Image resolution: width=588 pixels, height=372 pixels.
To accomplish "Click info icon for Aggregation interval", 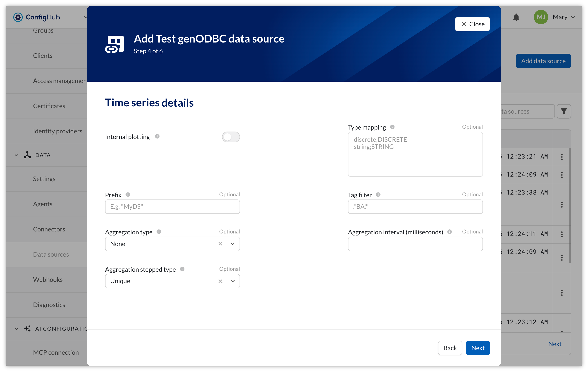I will [449, 232].
